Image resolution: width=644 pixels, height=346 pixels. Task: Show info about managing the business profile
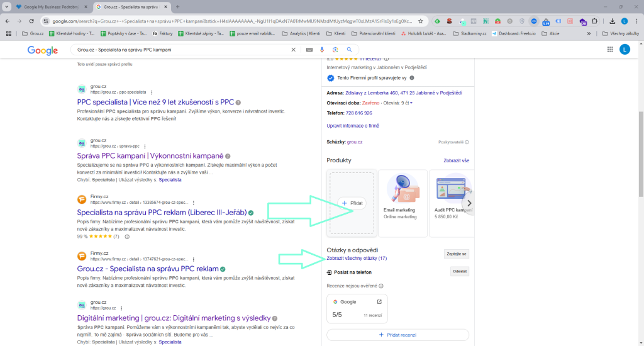point(411,77)
